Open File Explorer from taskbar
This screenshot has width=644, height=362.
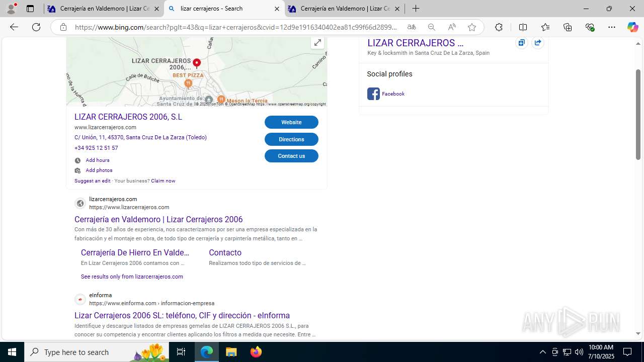click(231, 352)
